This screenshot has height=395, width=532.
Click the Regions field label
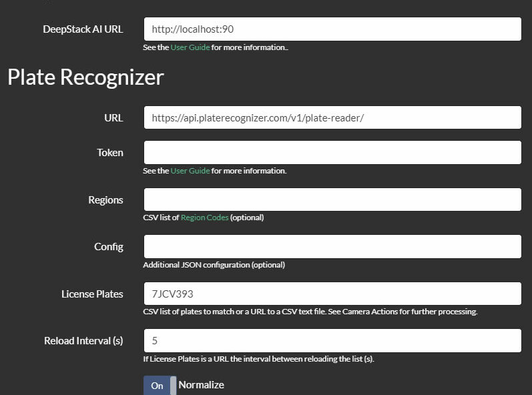[105, 200]
